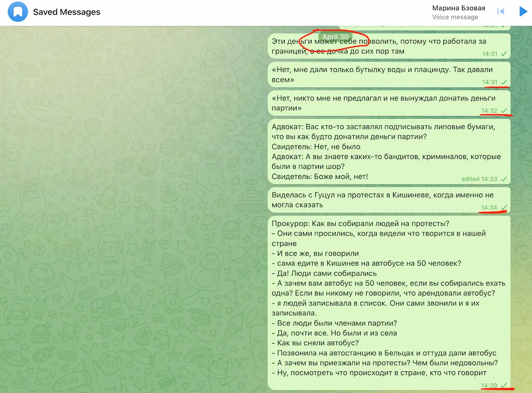Click line 'Все люди были членами партии?'
Viewport: 532px width, 393px height.
coord(334,323)
